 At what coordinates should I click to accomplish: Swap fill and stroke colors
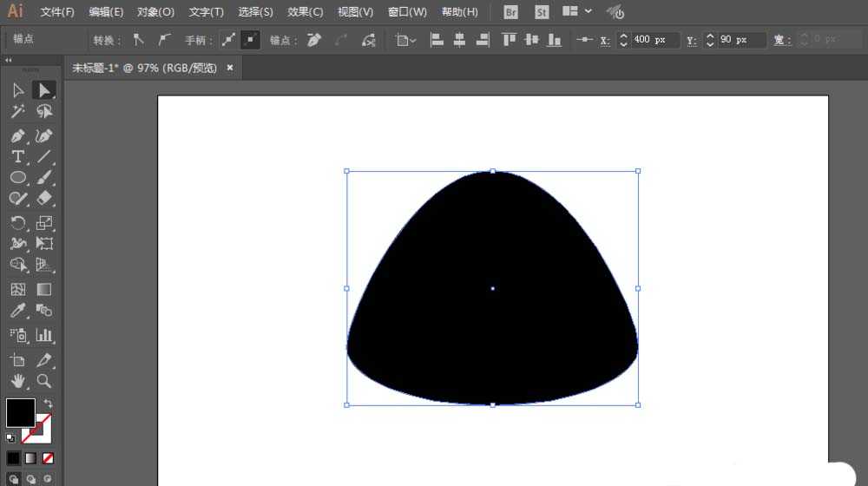[48, 404]
